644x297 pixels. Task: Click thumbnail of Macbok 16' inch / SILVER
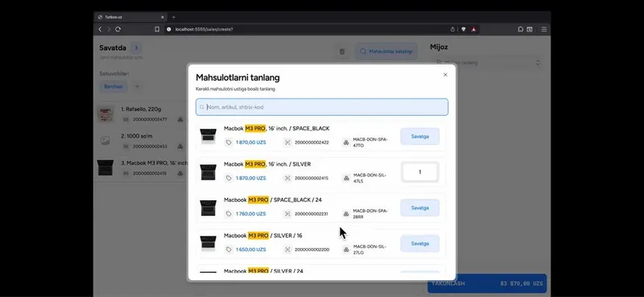pos(208,172)
